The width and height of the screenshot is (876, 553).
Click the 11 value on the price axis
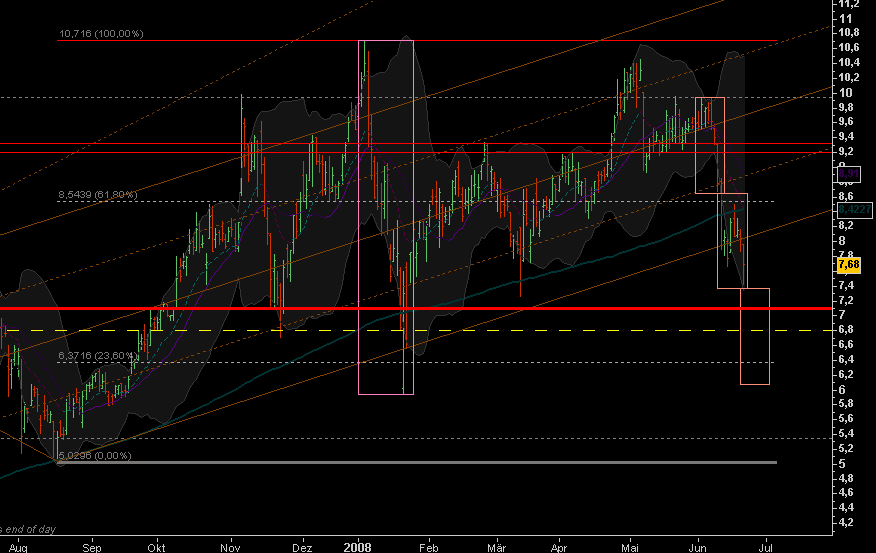click(845, 18)
